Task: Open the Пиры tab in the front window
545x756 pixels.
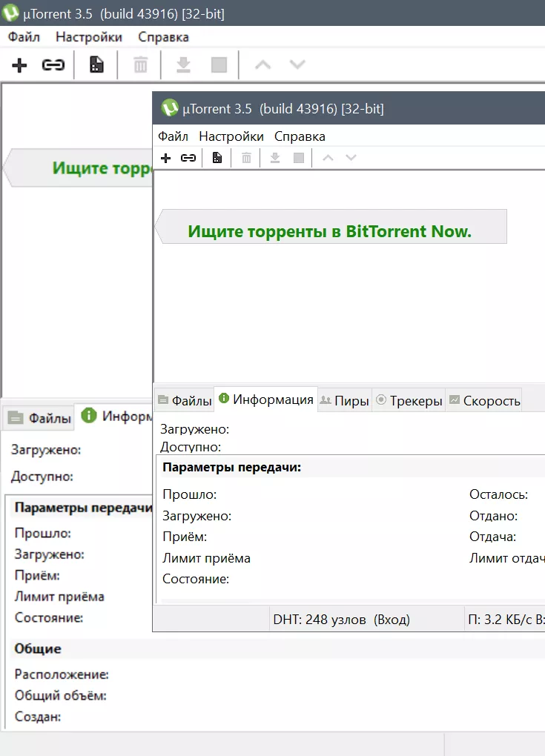Action: (344, 401)
